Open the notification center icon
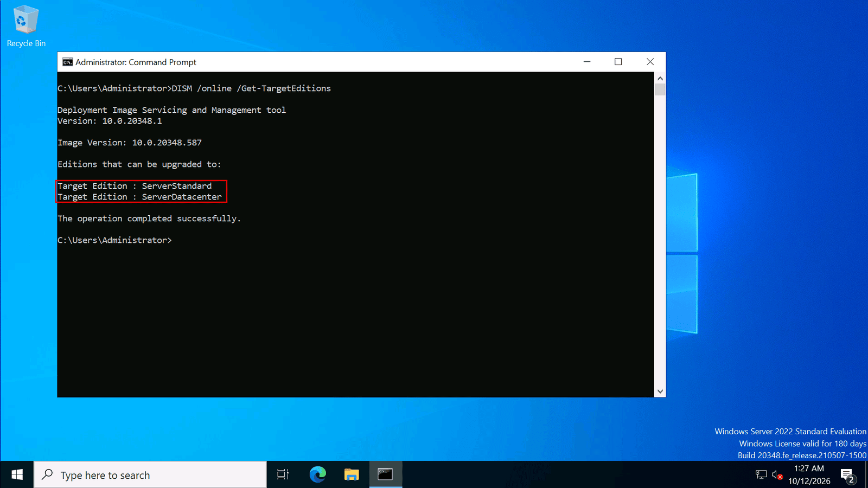This screenshot has width=868, height=488. point(848,475)
